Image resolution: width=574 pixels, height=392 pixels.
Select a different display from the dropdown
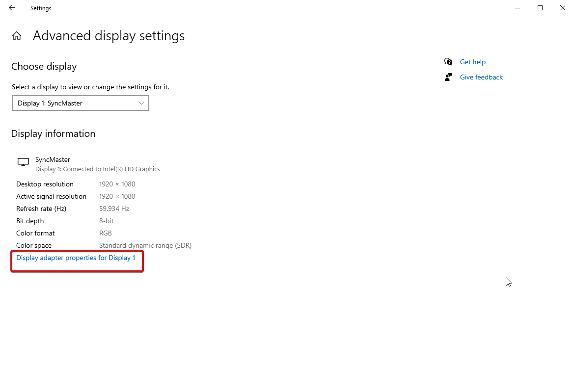(80, 103)
